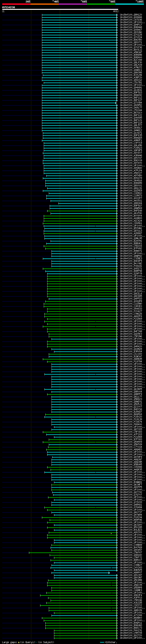Select the UniRef100_Q70Z24 label
This screenshot has width=146, height=644.
coord(131,37)
